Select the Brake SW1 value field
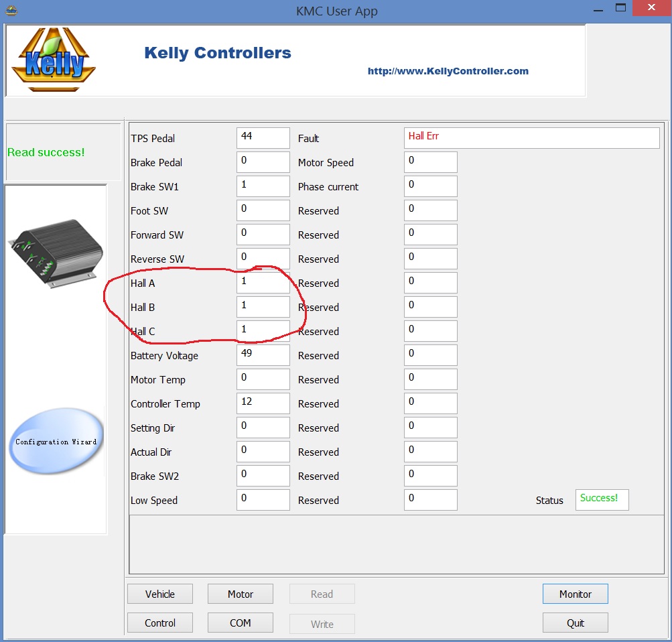The height and width of the screenshot is (642, 672). click(x=263, y=186)
